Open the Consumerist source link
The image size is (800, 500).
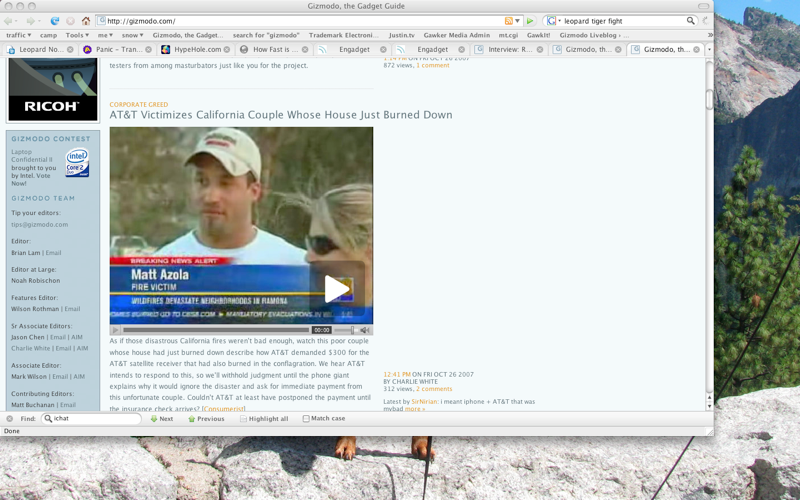(223, 409)
